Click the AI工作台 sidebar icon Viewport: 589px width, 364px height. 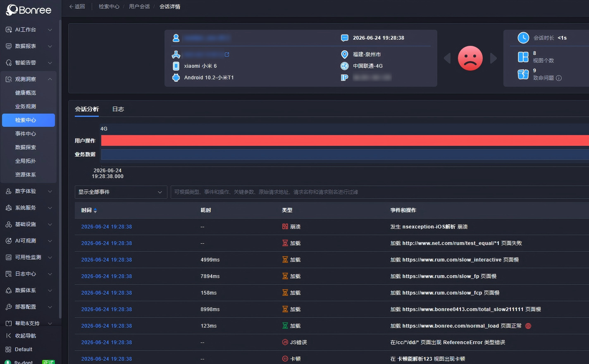pyautogui.click(x=9, y=30)
